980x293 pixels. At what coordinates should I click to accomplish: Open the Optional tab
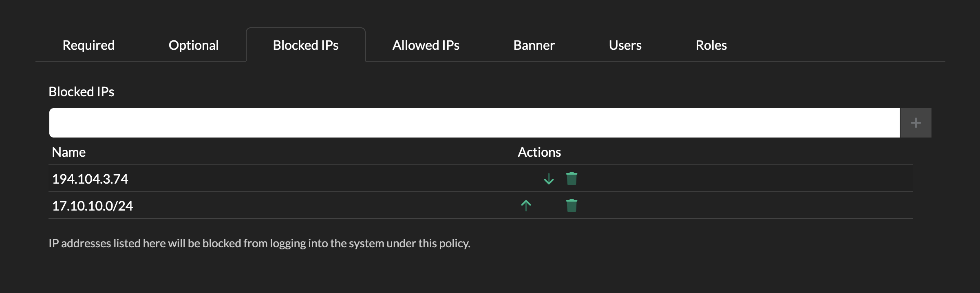[194, 45]
